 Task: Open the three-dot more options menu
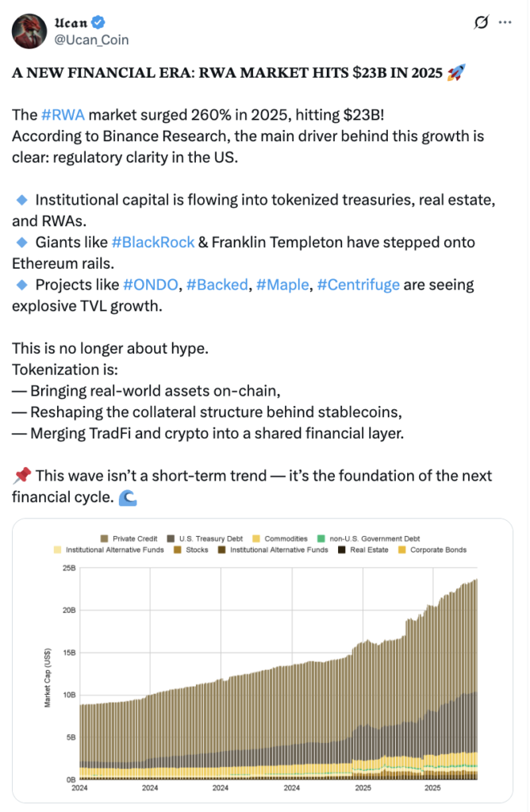tap(505, 22)
